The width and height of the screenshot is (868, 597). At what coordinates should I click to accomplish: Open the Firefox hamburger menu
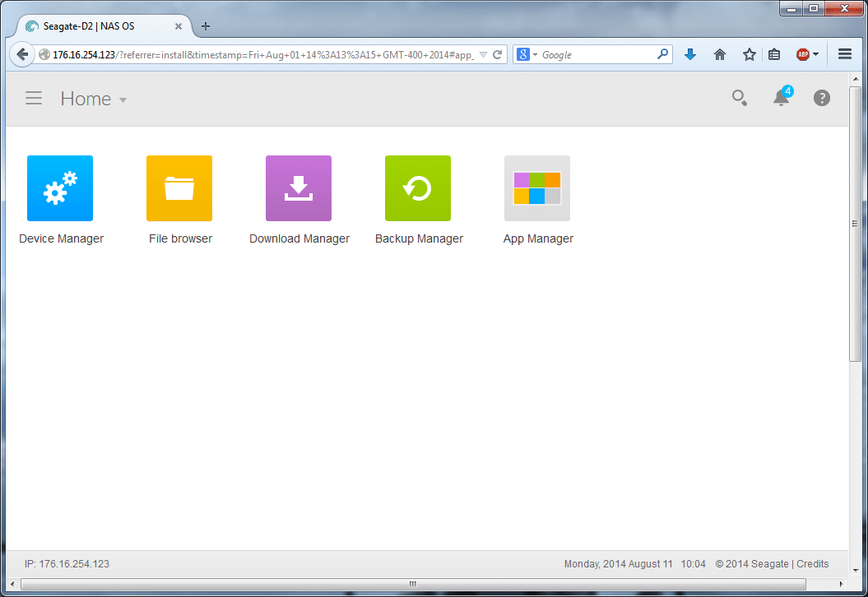(x=845, y=53)
